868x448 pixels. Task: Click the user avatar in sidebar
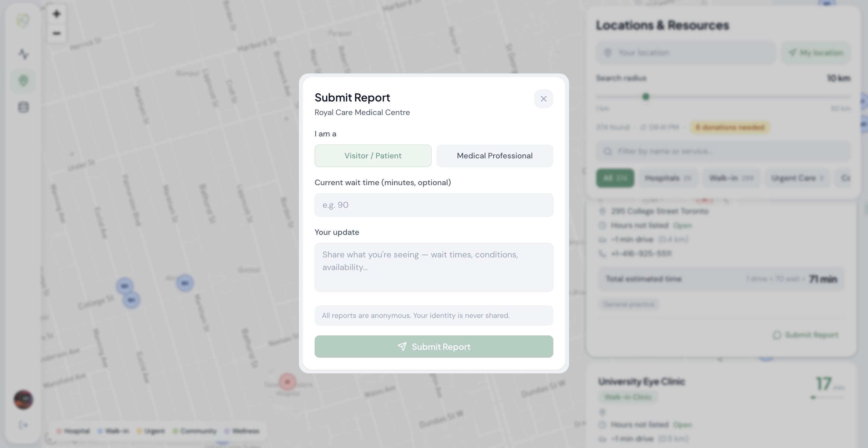click(23, 400)
